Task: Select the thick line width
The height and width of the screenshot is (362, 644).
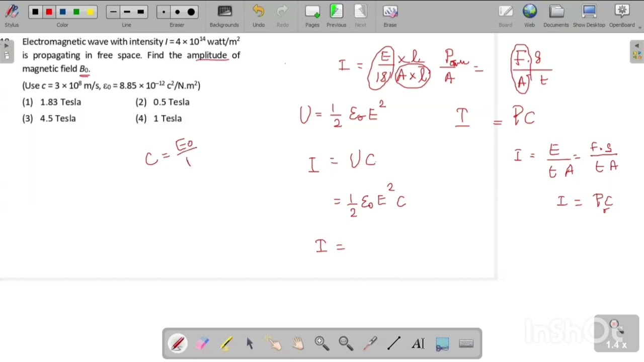Action: click(140, 12)
